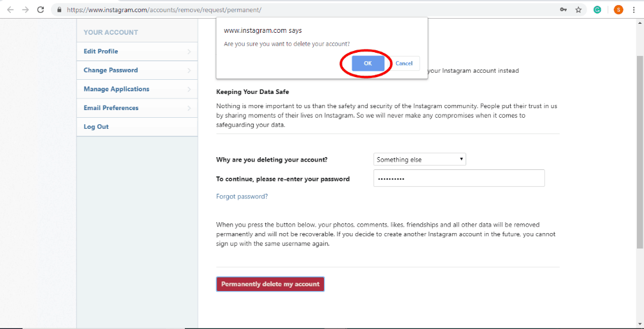Screen dimensions: 644x329
Task: Click 'Are you sure you want to delete' message
Action: 287,44
